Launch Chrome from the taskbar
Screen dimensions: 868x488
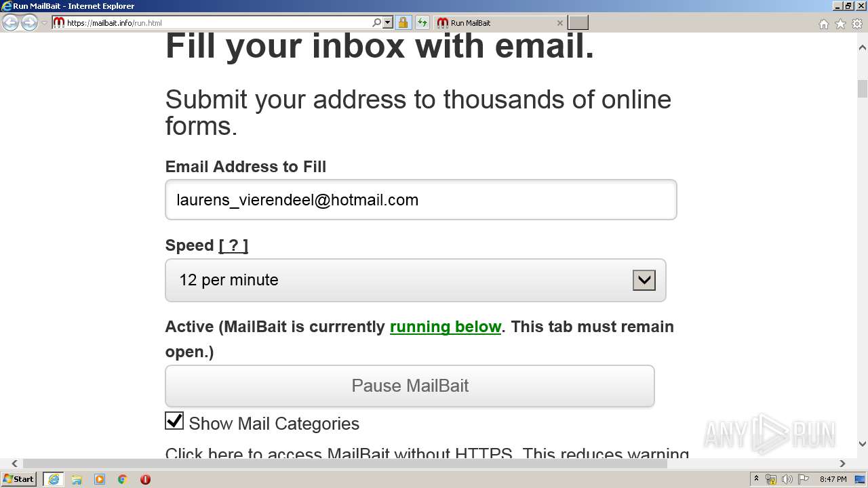point(122,479)
